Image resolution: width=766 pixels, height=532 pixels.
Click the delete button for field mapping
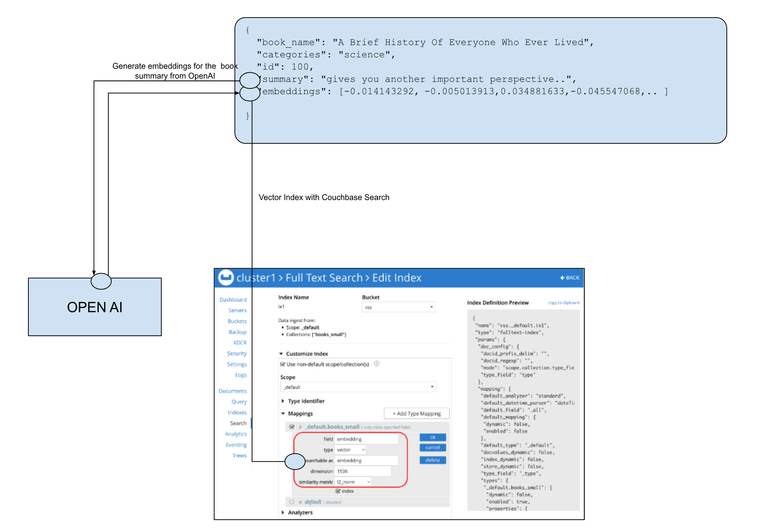(x=433, y=460)
